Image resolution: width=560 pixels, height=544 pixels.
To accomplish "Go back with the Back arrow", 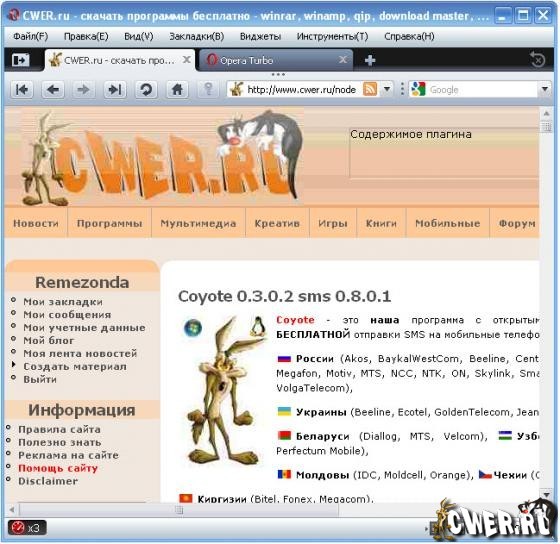I will click(x=53, y=89).
